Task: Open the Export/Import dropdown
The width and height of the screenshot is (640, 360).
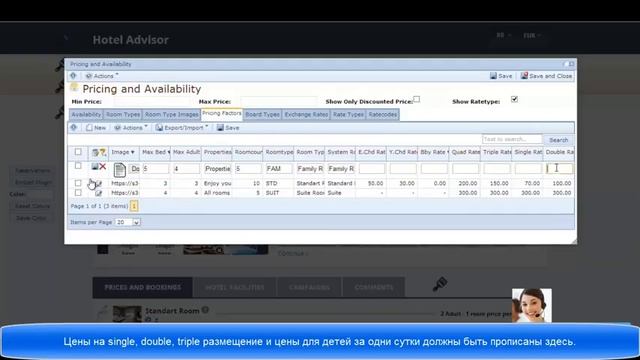Action: tap(182, 128)
